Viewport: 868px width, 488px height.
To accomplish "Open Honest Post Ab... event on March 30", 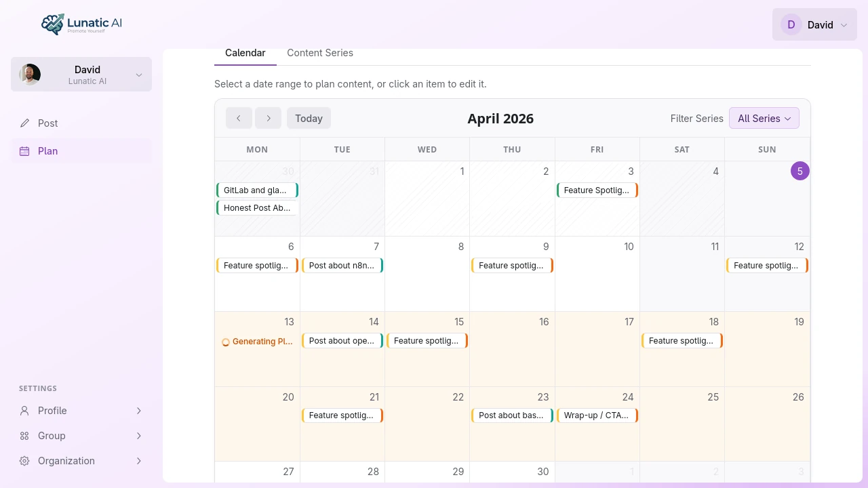I will [x=257, y=208].
